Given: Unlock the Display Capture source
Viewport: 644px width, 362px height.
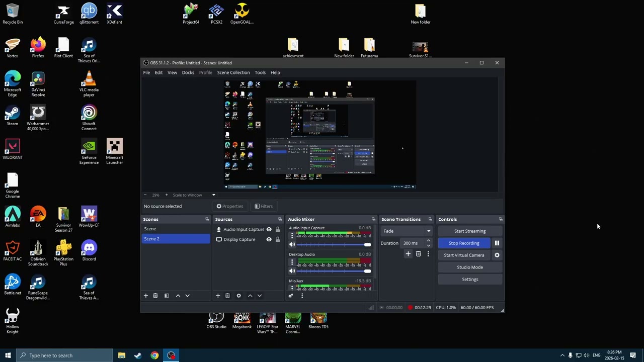Looking at the screenshot, I should 277,240.
